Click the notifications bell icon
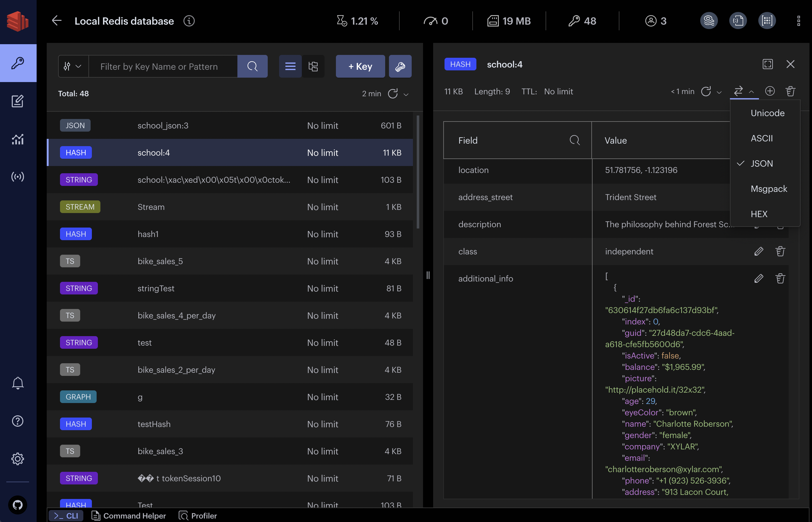 18,383
